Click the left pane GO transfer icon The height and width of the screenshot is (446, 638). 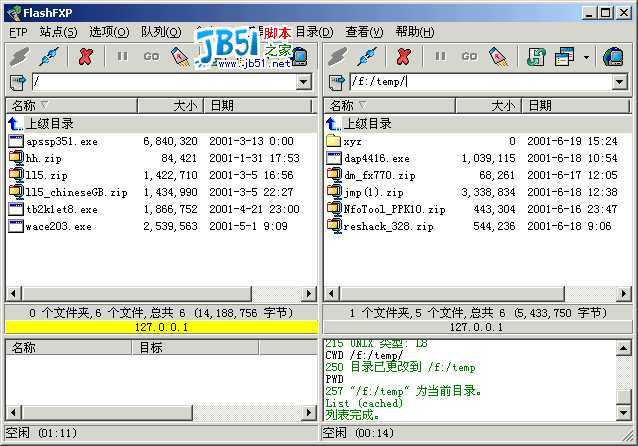point(151,56)
